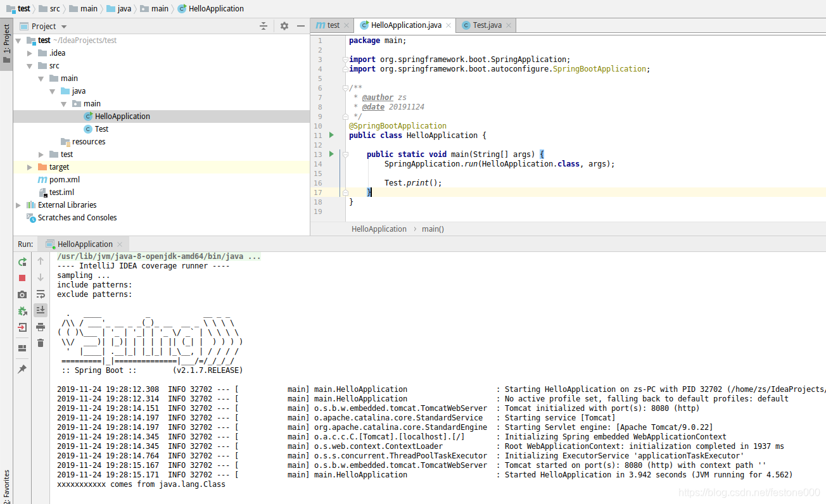This screenshot has width=826, height=504.
Task: Expand External Libraries node
Action: click(x=18, y=205)
